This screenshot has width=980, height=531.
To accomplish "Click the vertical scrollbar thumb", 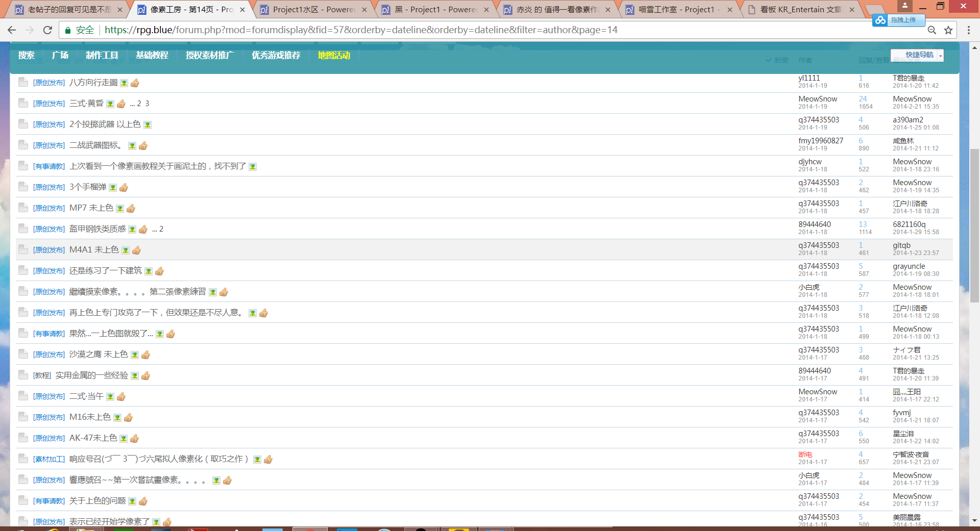I will coord(974,226).
